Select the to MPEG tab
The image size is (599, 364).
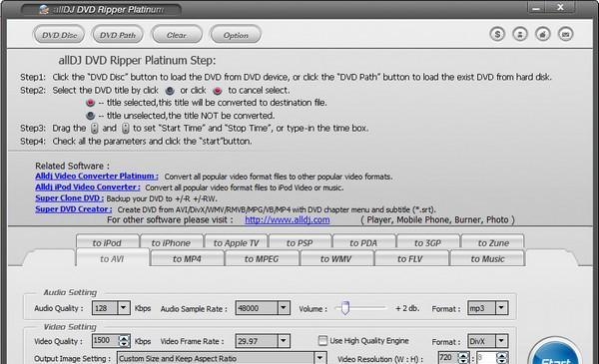click(x=262, y=258)
